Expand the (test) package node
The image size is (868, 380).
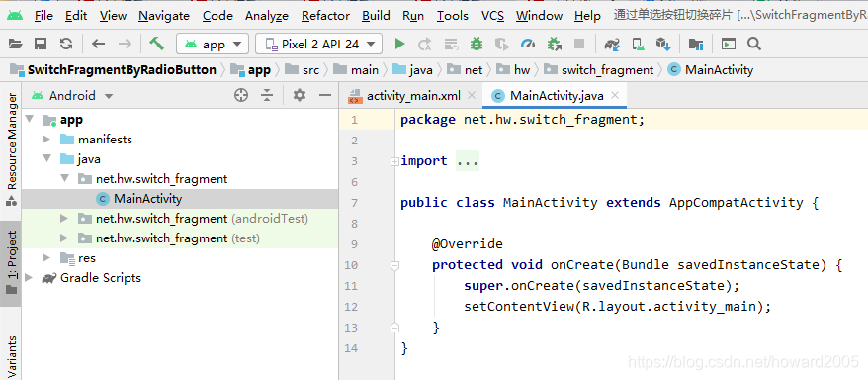(65, 238)
